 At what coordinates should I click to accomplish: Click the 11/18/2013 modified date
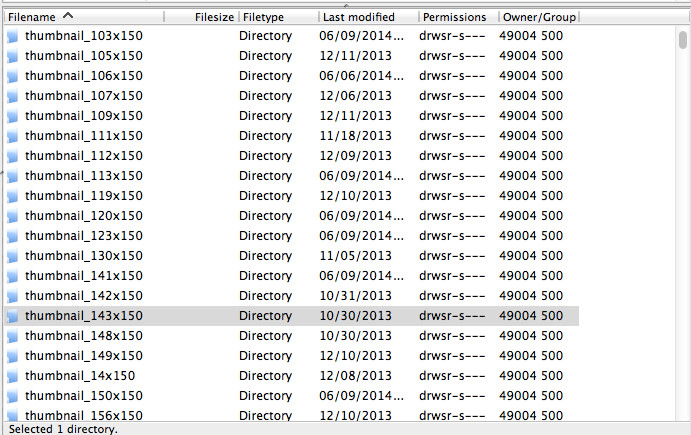(x=355, y=136)
